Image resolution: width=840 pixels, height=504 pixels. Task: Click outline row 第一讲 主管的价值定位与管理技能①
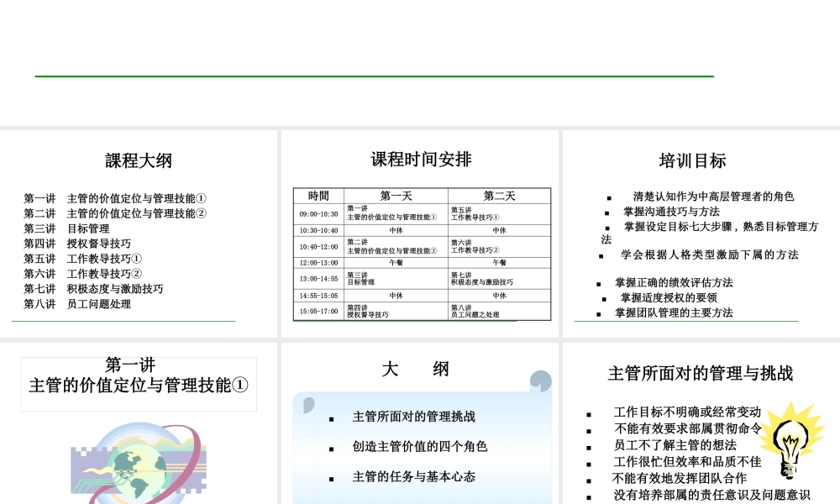pos(114,198)
